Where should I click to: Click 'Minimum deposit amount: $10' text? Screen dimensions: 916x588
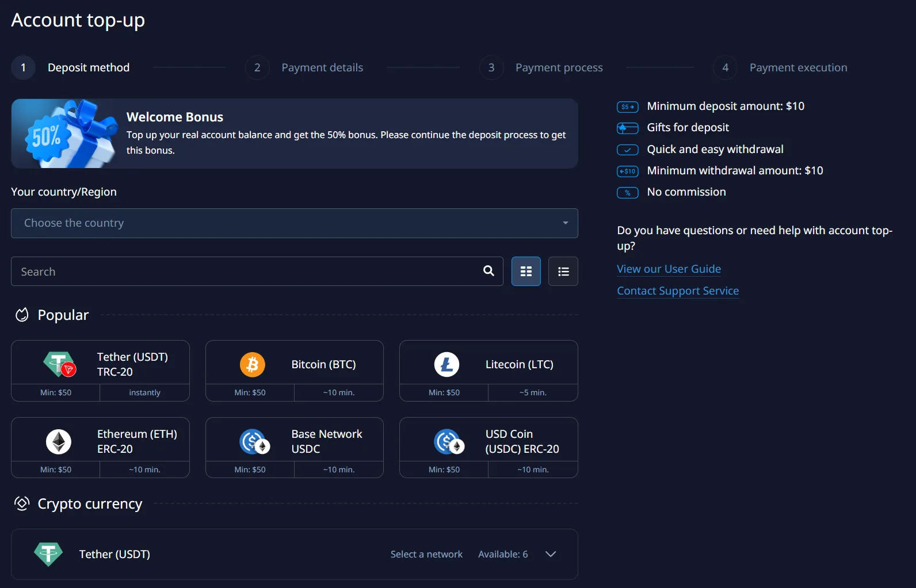[x=726, y=106]
